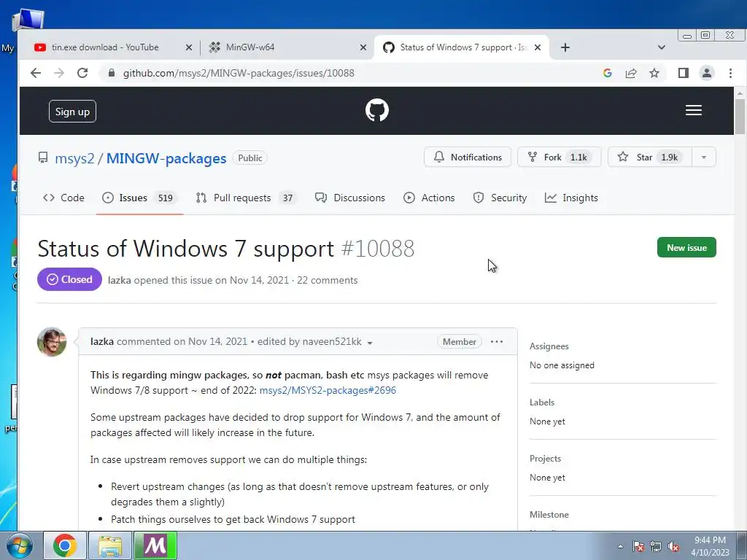Open the Actions tab
This screenshot has width=747, height=560.
point(429,198)
